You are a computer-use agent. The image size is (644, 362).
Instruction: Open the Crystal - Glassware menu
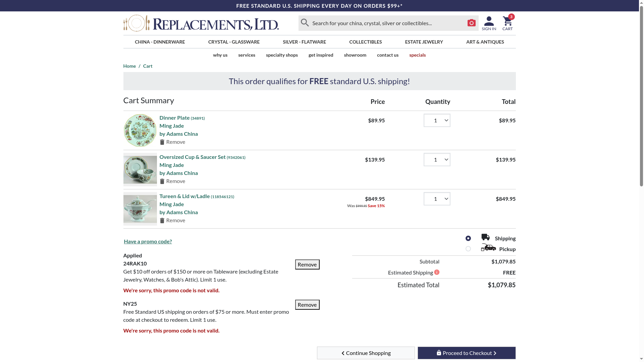(234, 42)
